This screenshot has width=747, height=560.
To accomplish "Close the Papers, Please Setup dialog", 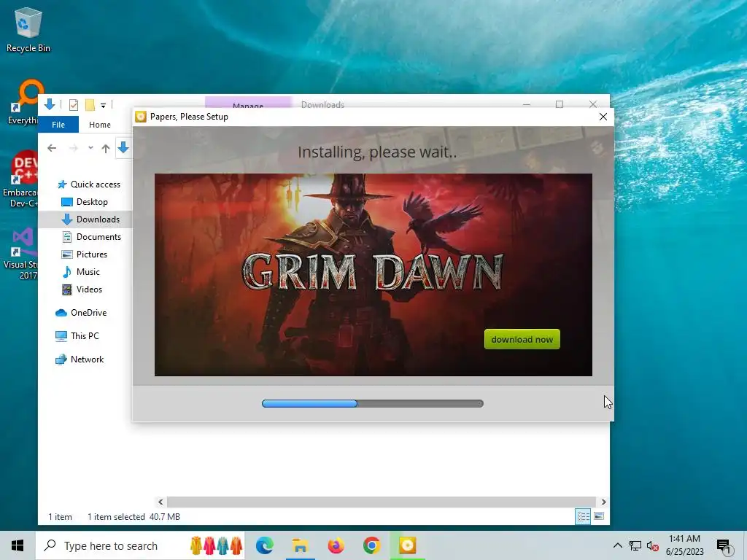I will (603, 117).
